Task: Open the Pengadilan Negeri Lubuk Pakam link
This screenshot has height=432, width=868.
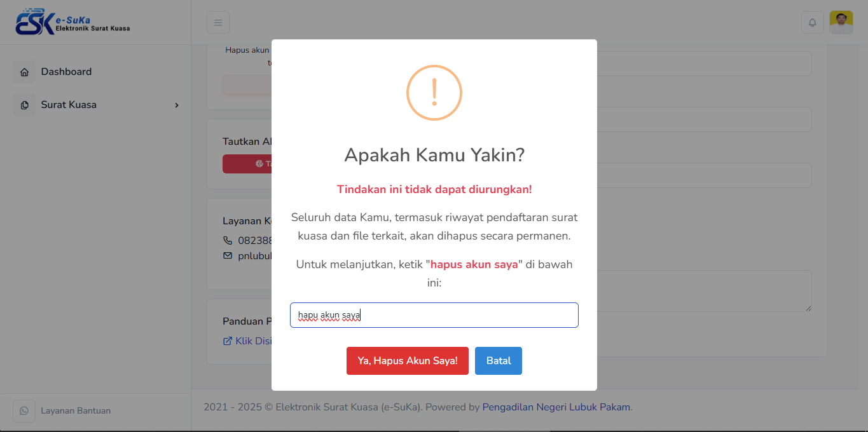Action: [x=556, y=407]
